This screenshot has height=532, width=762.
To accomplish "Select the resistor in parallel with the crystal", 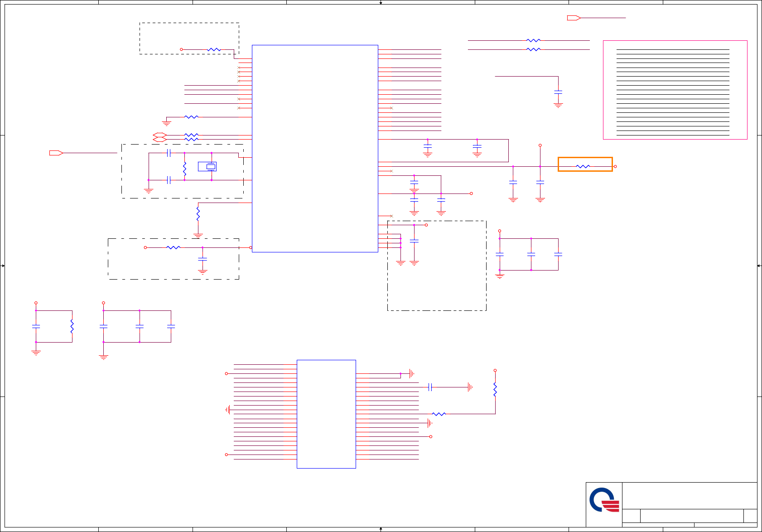I will [x=184, y=169].
